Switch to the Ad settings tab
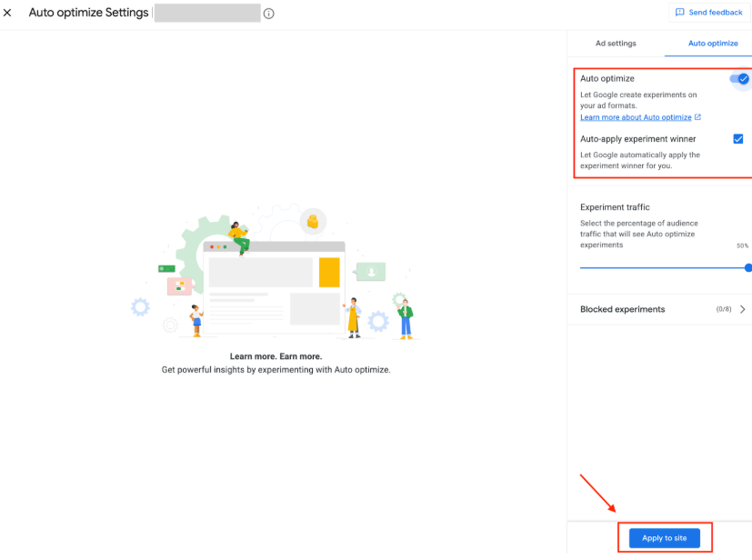The height and width of the screenshot is (560, 752). pos(616,43)
